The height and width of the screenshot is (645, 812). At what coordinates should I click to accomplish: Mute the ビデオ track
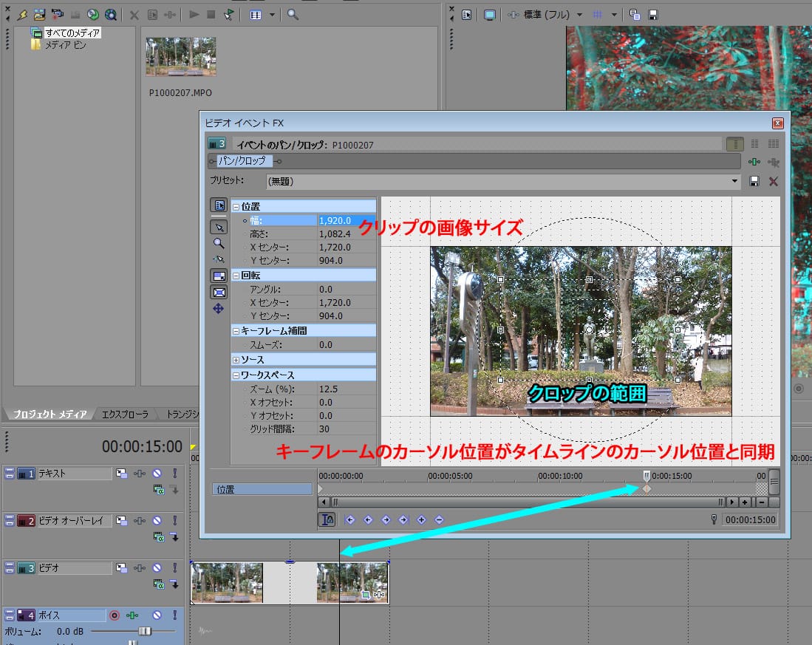157,567
